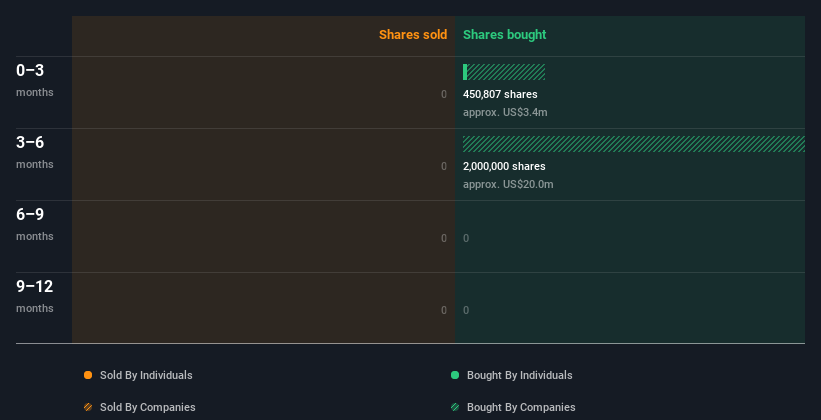Click the shares sold zero for 6–9 months
The height and width of the screenshot is (420, 821).
444,238
